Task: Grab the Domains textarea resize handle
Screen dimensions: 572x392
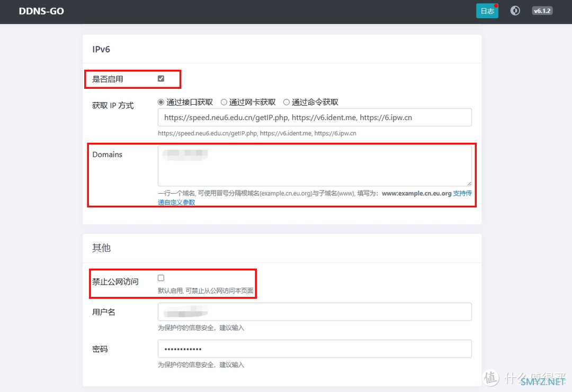Action: tap(469, 183)
